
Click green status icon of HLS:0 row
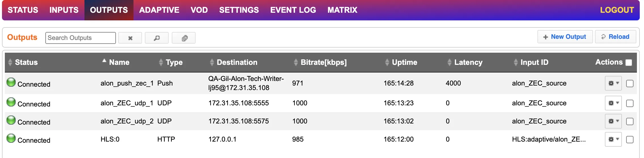[11, 138]
